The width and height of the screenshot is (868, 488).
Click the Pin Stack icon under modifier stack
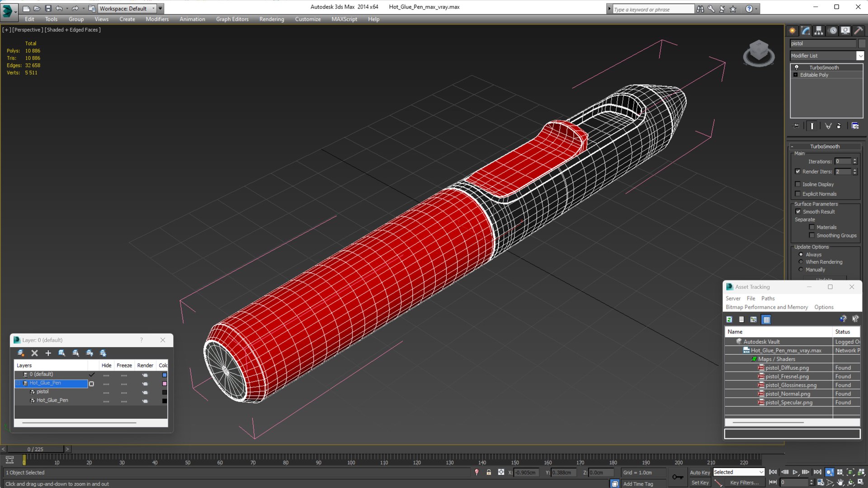(x=796, y=126)
